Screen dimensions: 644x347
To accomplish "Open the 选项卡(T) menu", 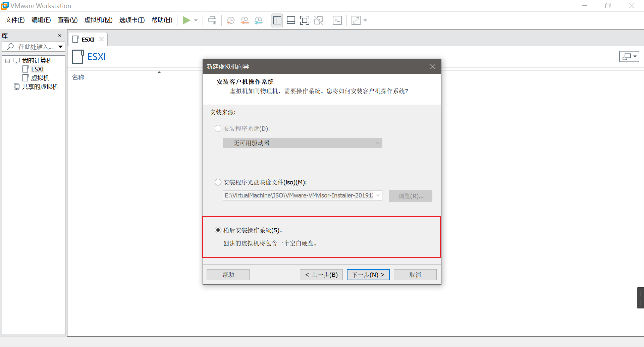I will (132, 20).
